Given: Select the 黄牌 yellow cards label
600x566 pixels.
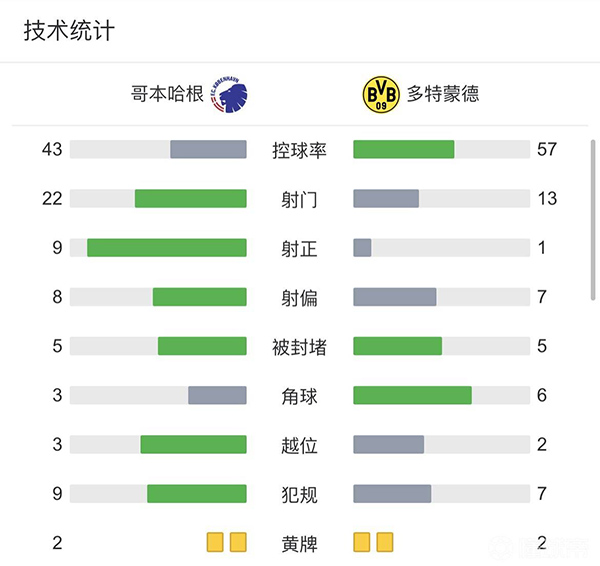Looking at the screenshot, I should tap(300, 544).
